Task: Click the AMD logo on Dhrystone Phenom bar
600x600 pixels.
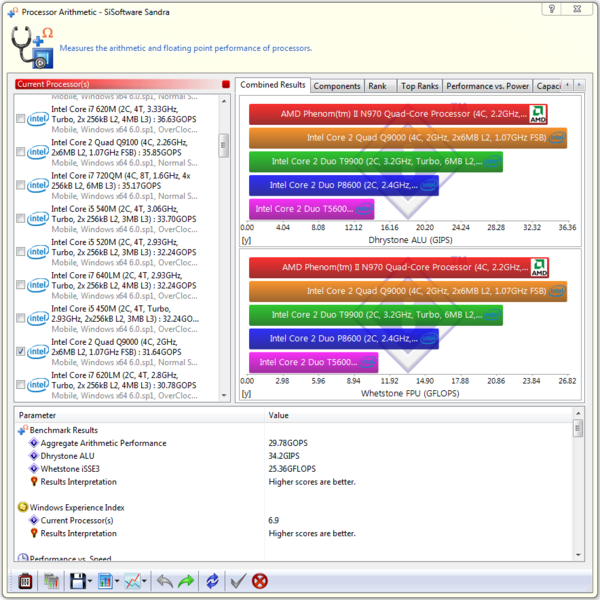Action: (538, 114)
